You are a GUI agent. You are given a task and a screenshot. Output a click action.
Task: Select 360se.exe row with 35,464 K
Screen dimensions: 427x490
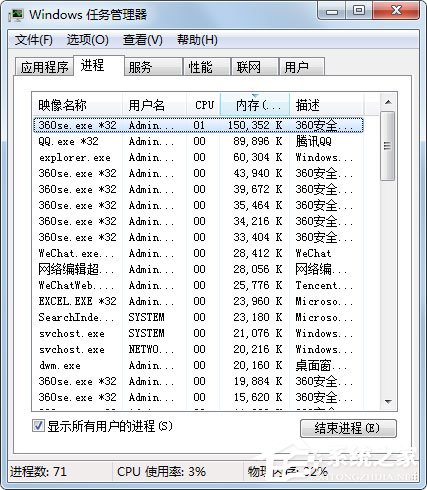point(198,205)
